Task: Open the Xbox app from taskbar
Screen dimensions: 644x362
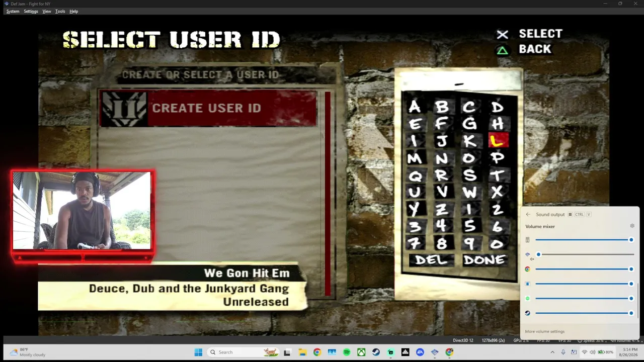Action: [x=361, y=352]
